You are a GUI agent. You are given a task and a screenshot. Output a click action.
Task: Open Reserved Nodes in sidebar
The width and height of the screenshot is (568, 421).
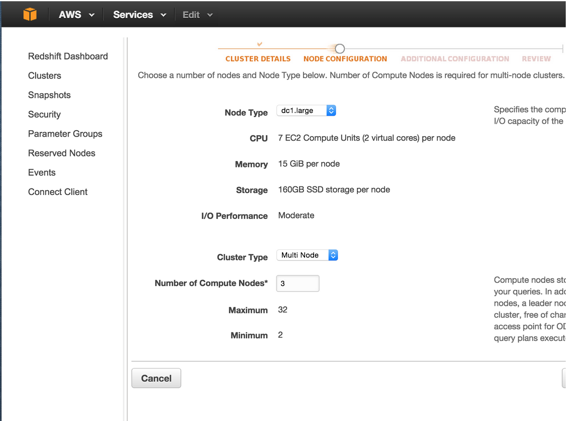click(62, 153)
